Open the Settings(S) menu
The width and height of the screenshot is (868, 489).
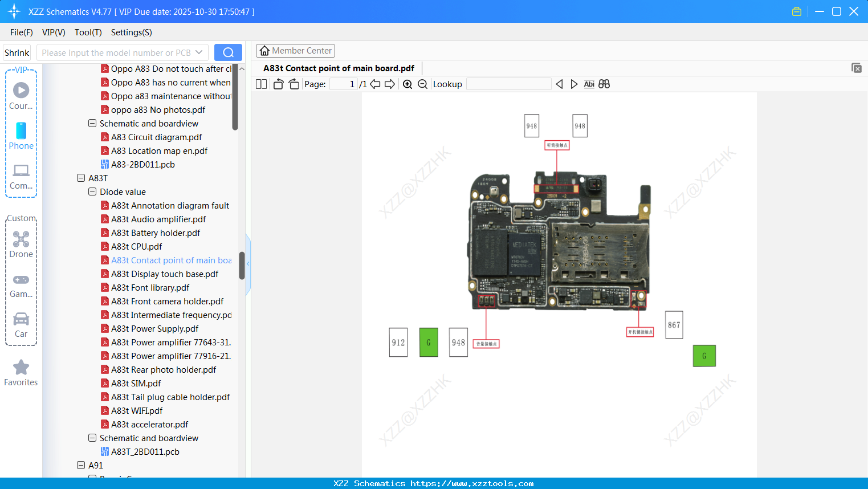(x=131, y=32)
